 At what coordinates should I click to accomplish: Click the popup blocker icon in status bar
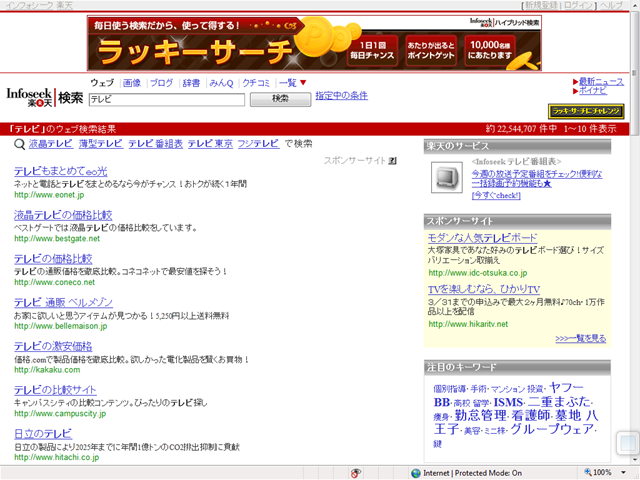[x=356, y=473]
